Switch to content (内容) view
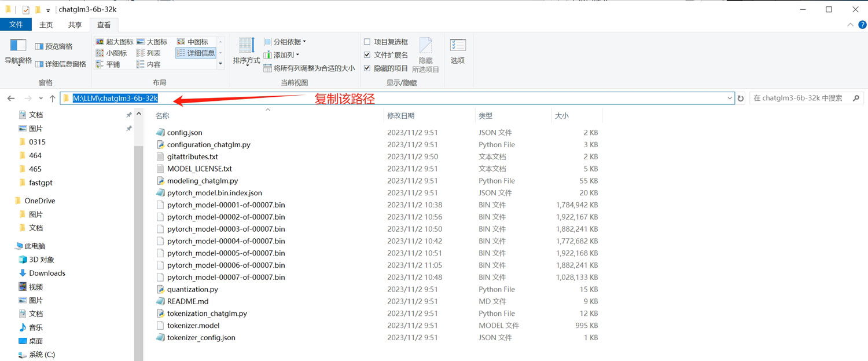Screen dimensions: 868x361 149,64
